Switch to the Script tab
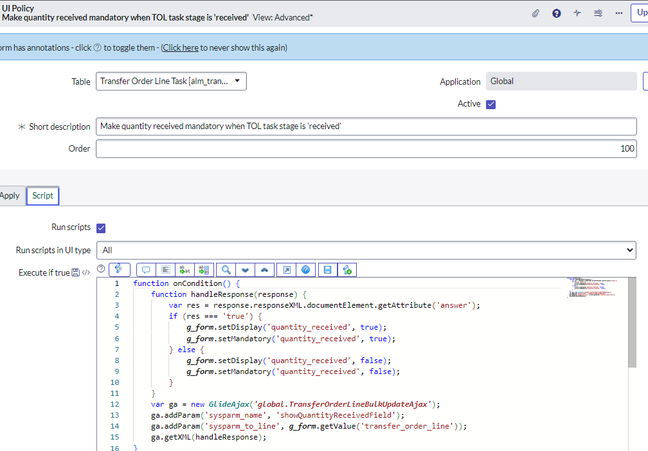 tap(43, 196)
